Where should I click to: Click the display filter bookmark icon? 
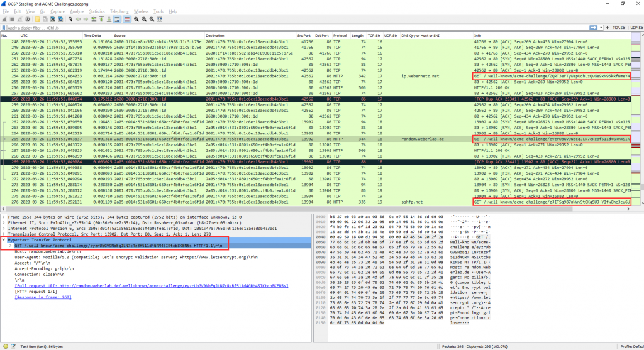coord(4,28)
